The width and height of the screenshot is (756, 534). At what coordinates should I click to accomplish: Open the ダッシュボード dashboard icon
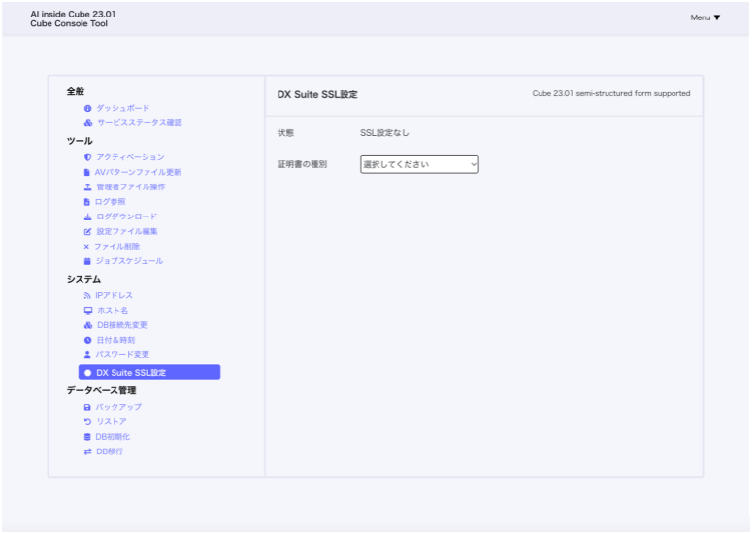point(87,108)
